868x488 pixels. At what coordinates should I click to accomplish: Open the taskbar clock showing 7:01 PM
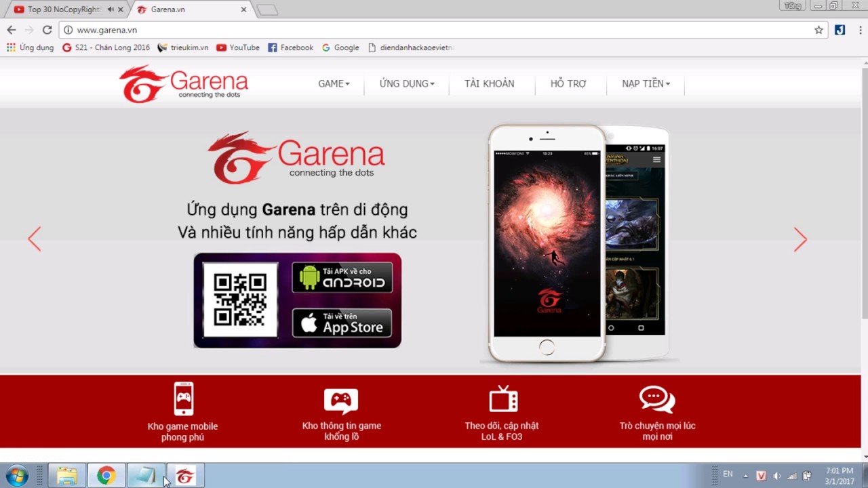[840, 476]
